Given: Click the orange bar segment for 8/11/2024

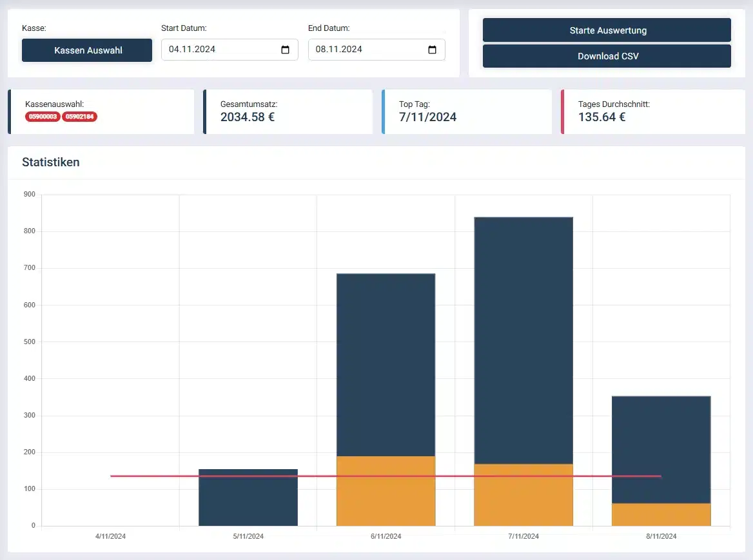Looking at the screenshot, I should coord(661,514).
